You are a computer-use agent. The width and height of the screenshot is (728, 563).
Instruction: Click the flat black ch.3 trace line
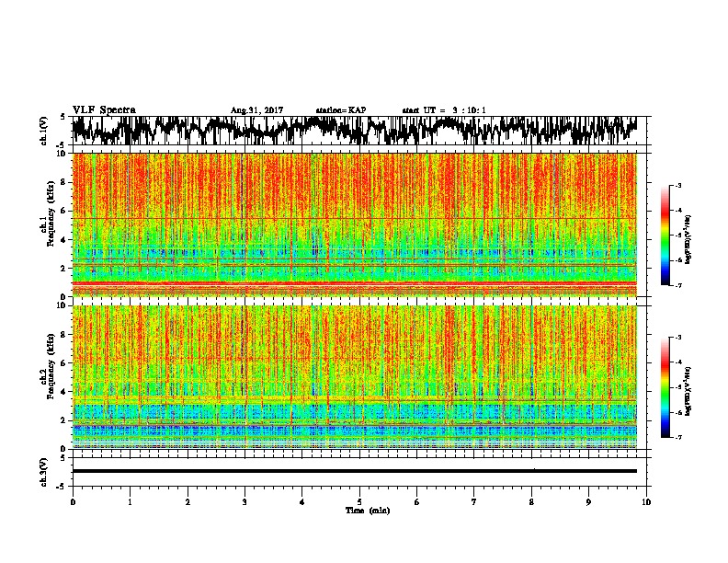355,471
